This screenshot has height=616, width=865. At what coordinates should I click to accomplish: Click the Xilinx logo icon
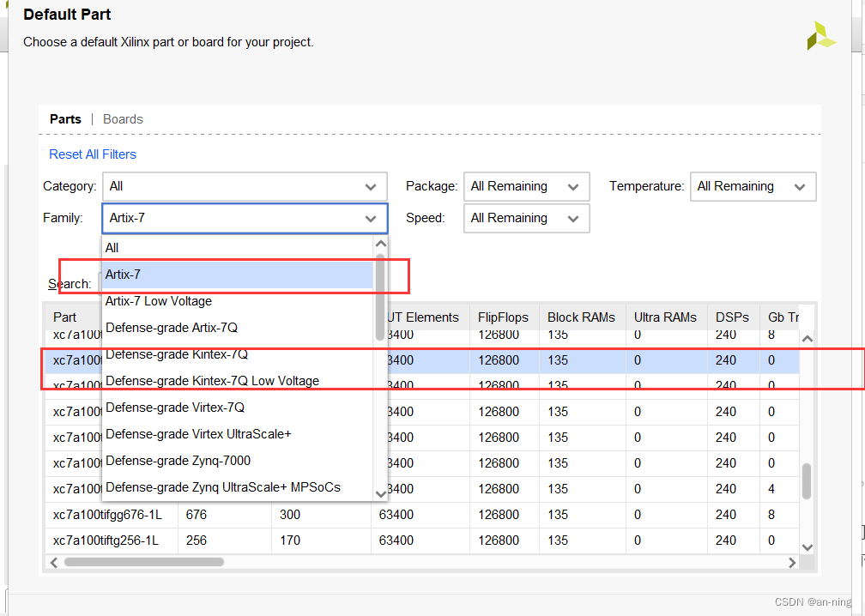(821, 36)
